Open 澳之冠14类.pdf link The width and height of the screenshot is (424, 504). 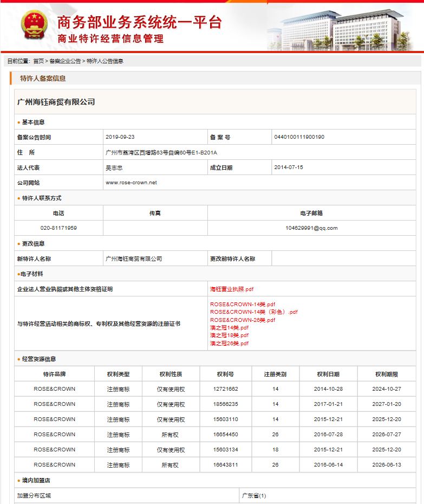pos(230,327)
